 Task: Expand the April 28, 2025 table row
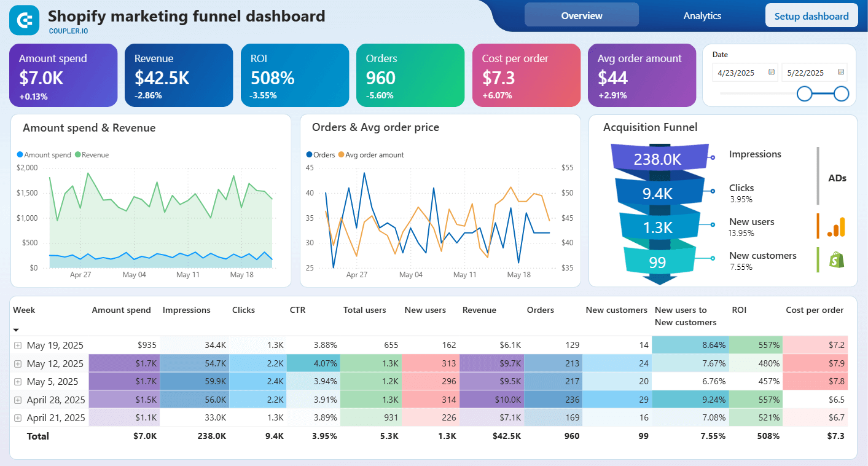(17, 399)
